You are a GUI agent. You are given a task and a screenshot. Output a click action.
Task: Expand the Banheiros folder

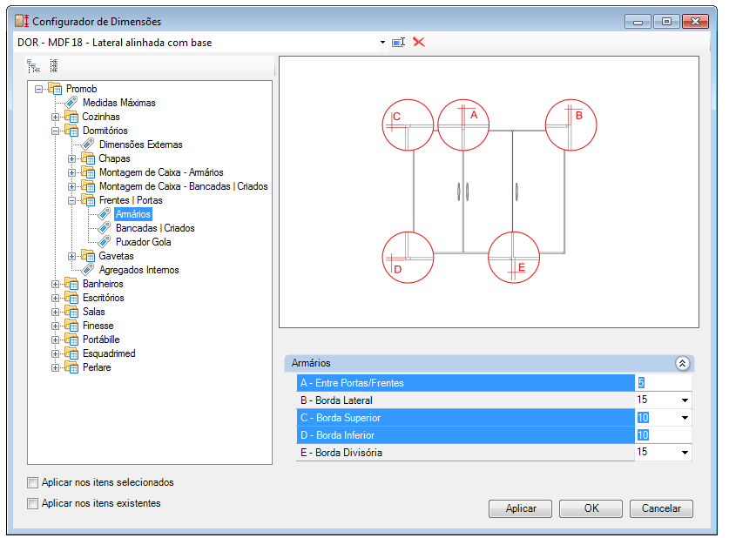coord(55,285)
